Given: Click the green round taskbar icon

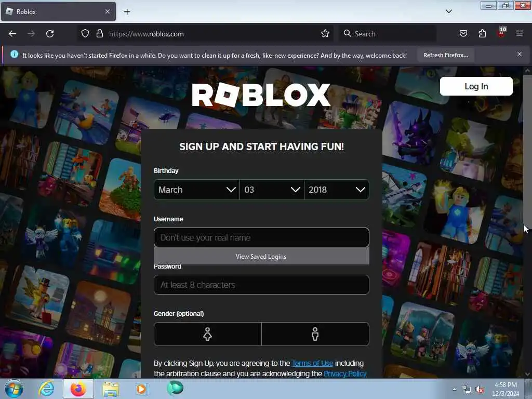Looking at the screenshot, I should click(175, 388).
